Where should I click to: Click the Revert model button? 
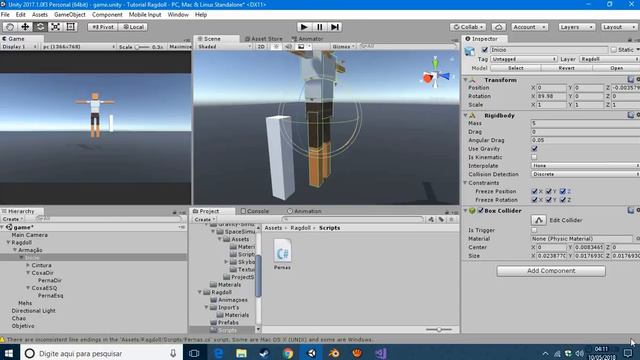point(566,68)
